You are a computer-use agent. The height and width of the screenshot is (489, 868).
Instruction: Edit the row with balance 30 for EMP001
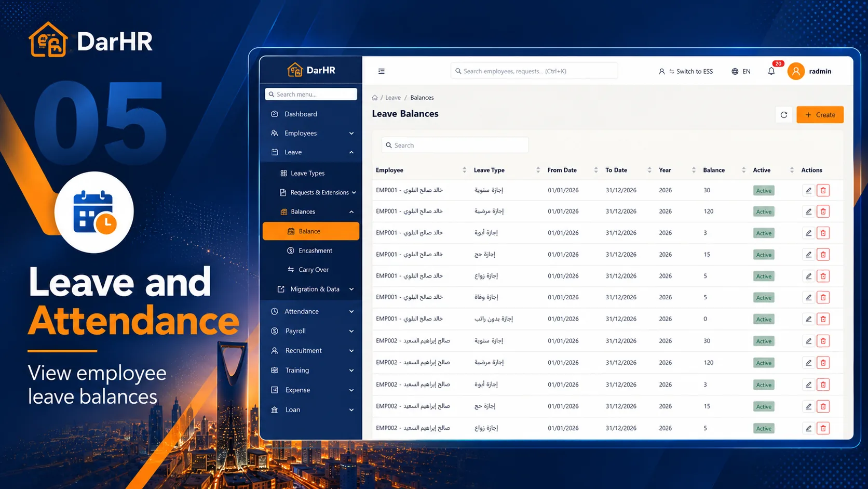pyautogui.click(x=808, y=191)
